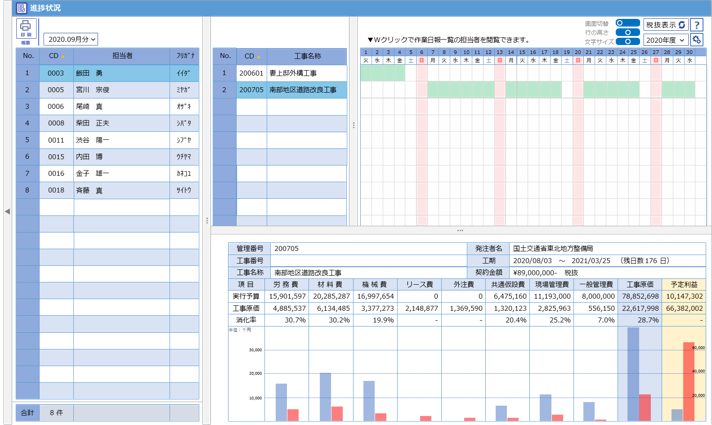Click the 担当者 column header
The height and width of the screenshot is (425, 712).
(x=122, y=57)
